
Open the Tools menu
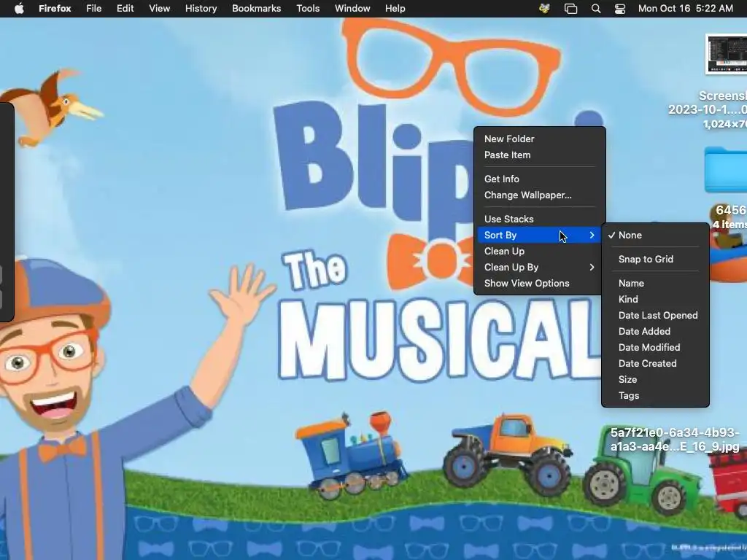click(x=309, y=9)
